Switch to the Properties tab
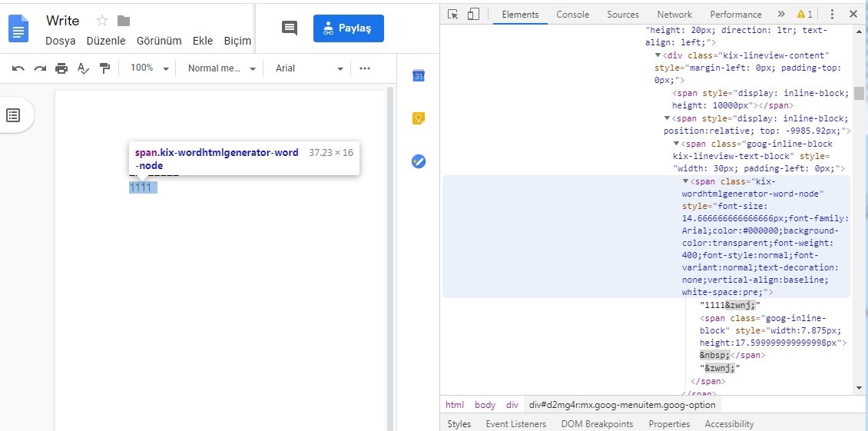 [669, 424]
